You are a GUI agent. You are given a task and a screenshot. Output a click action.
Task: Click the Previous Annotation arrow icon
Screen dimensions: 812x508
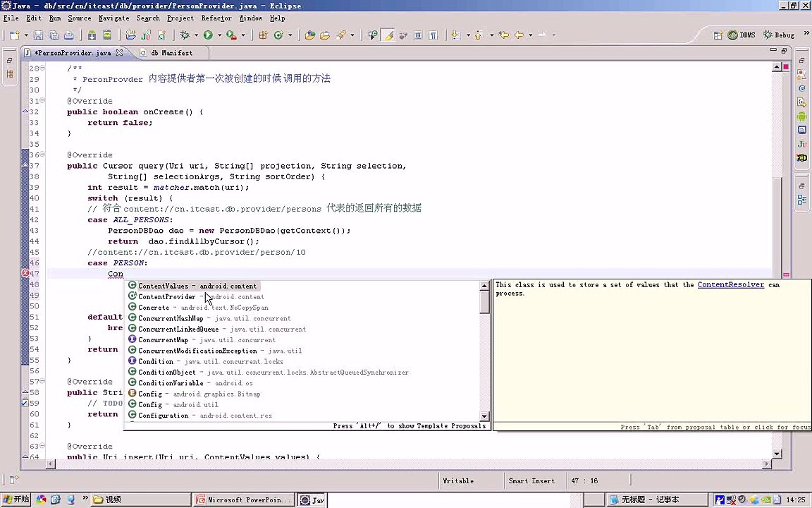click(x=479, y=35)
